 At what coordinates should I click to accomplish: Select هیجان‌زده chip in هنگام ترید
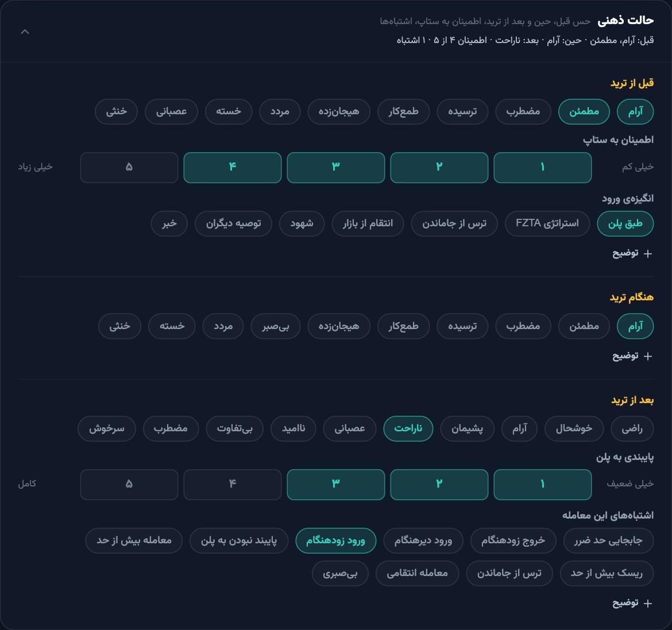click(x=338, y=326)
